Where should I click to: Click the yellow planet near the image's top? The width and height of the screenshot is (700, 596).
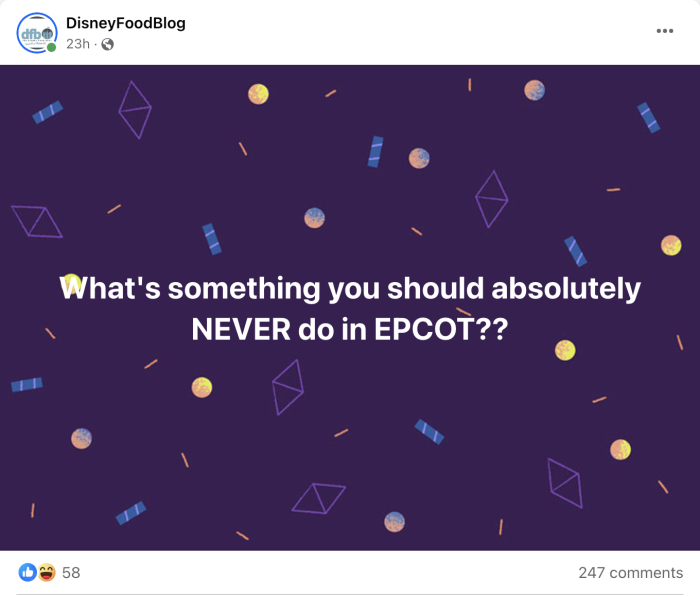point(258,94)
